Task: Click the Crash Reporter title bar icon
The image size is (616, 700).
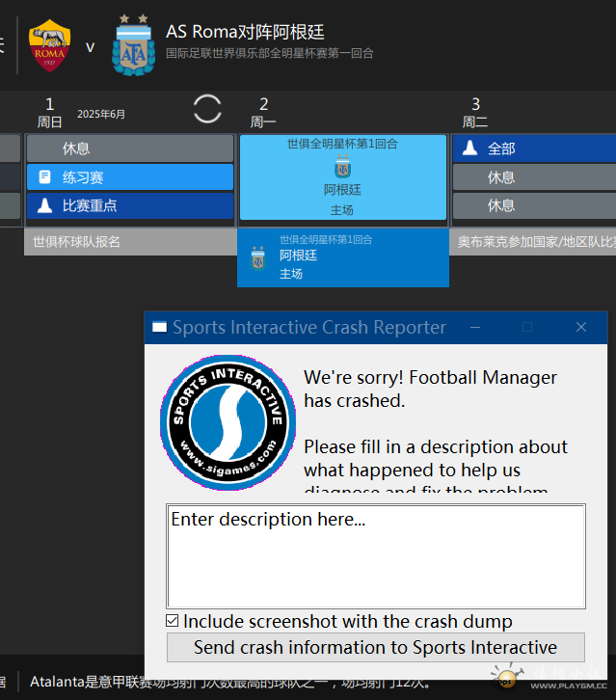Action: 159,328
